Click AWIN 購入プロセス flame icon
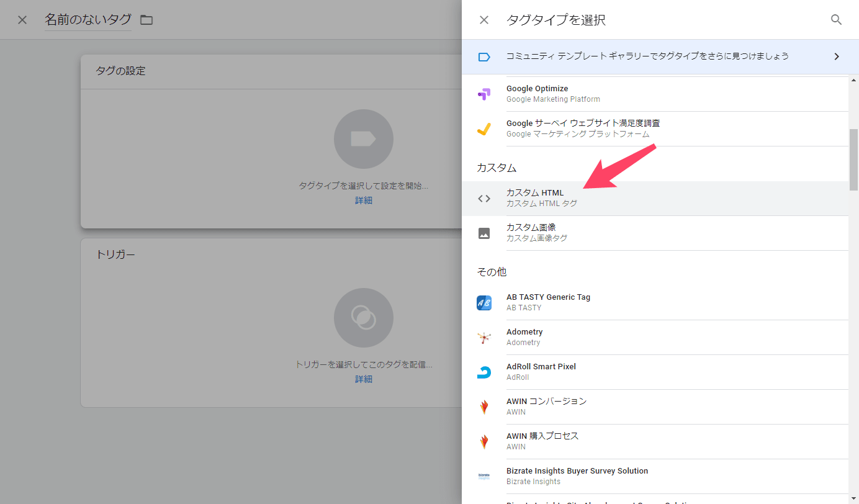This screenshot has width=859, height=504. (484, 442)
